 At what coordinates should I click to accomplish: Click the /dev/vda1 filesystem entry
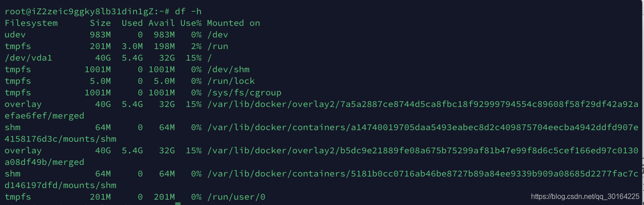28,57
